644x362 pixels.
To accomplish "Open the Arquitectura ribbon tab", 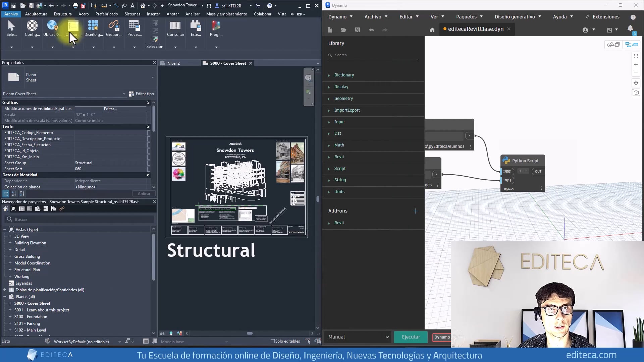I will click(36, 14).
